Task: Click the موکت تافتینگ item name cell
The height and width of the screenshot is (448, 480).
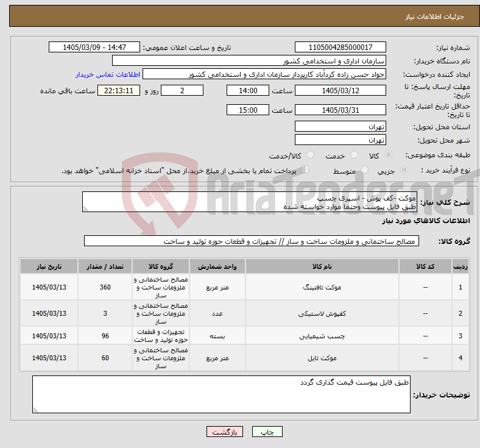Action: pos(322,287)
